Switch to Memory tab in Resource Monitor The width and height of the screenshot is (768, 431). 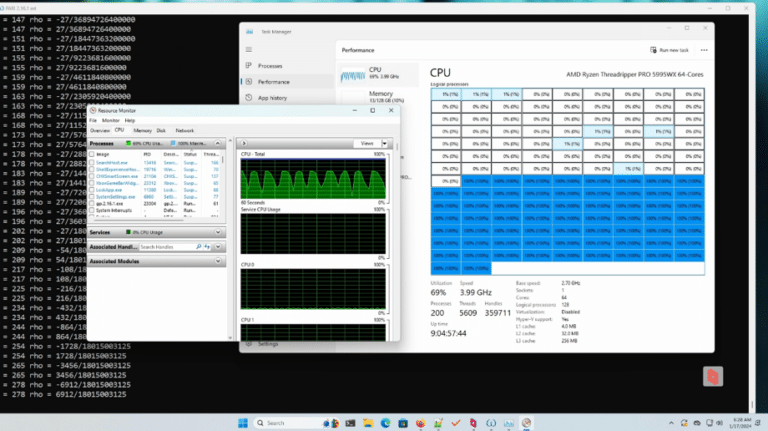pyautogui.click(x=142, y=131)
